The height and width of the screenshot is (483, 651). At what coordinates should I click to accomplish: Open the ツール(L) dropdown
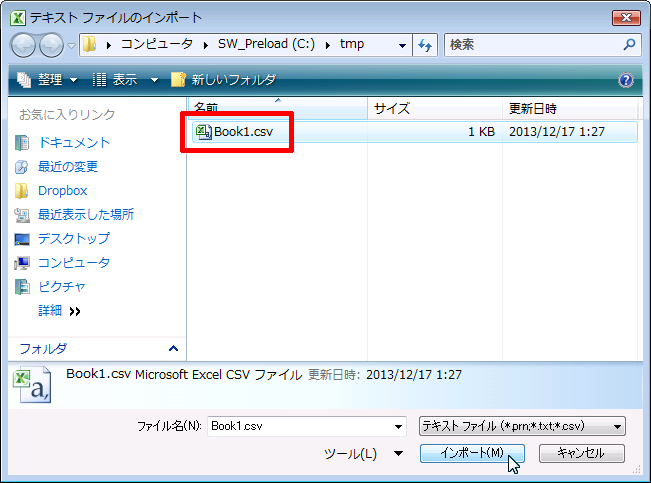(x=364, y=454)
